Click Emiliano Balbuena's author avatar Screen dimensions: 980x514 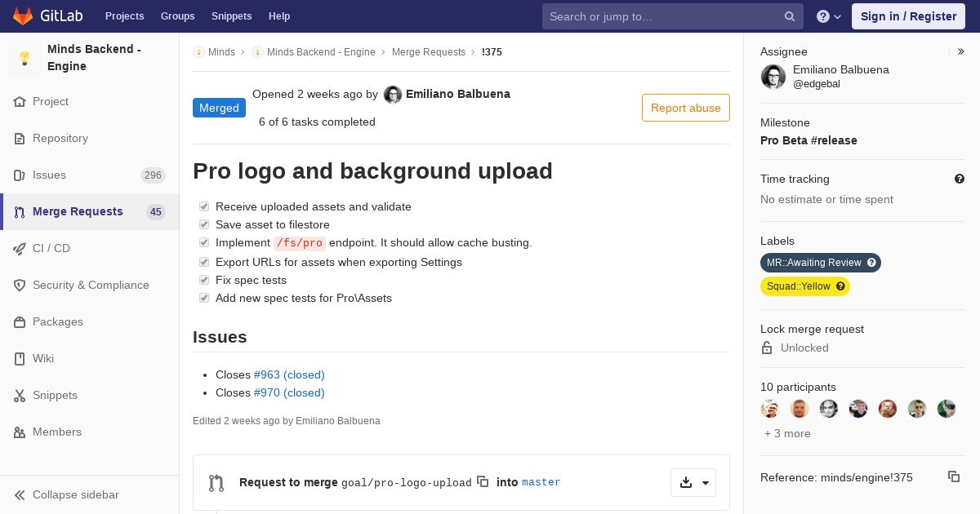point(393,95)
